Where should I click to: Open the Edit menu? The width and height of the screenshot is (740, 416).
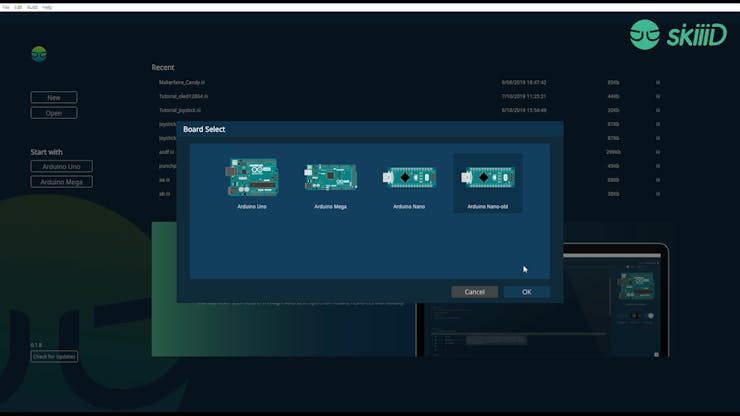pos(18,8)
